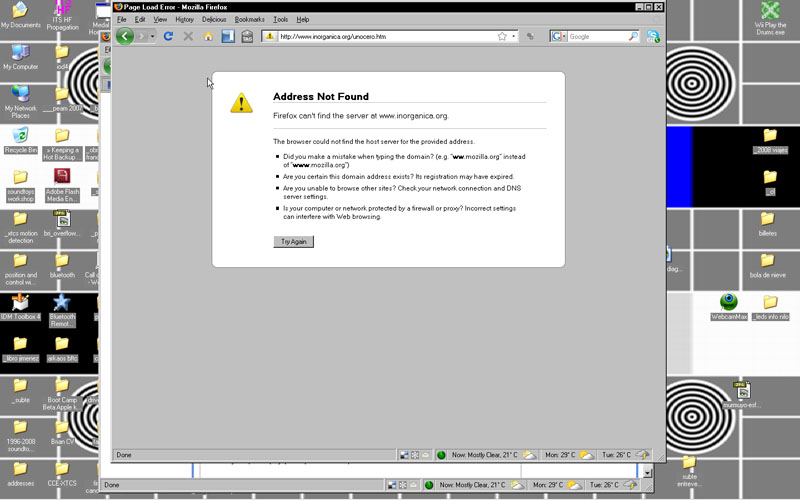Select the billetes folder

pos(767,224)
